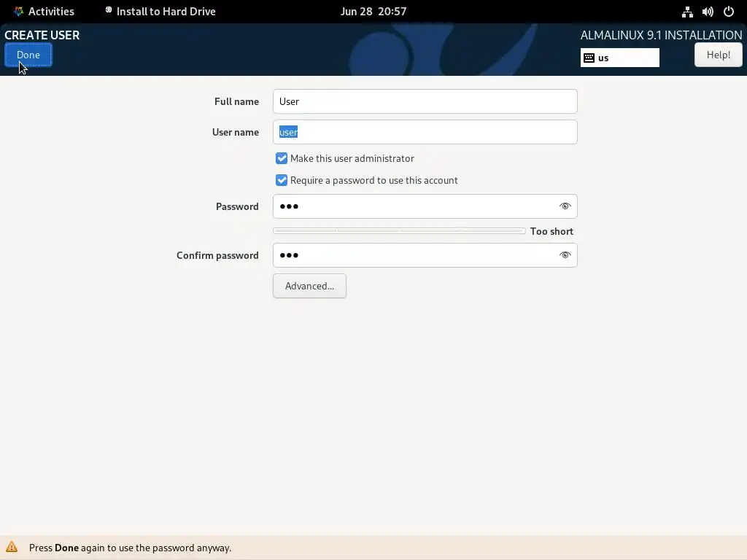Viewport: 747px width, 560px height.
Task: Open the clock showing Jun 28 20:57
Action: 373,12
